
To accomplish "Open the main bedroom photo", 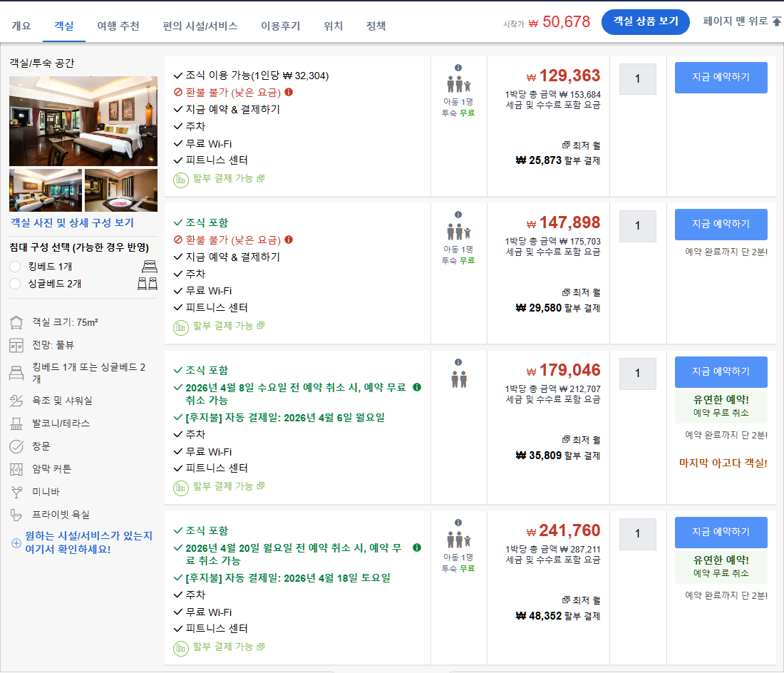I will 83,121.
